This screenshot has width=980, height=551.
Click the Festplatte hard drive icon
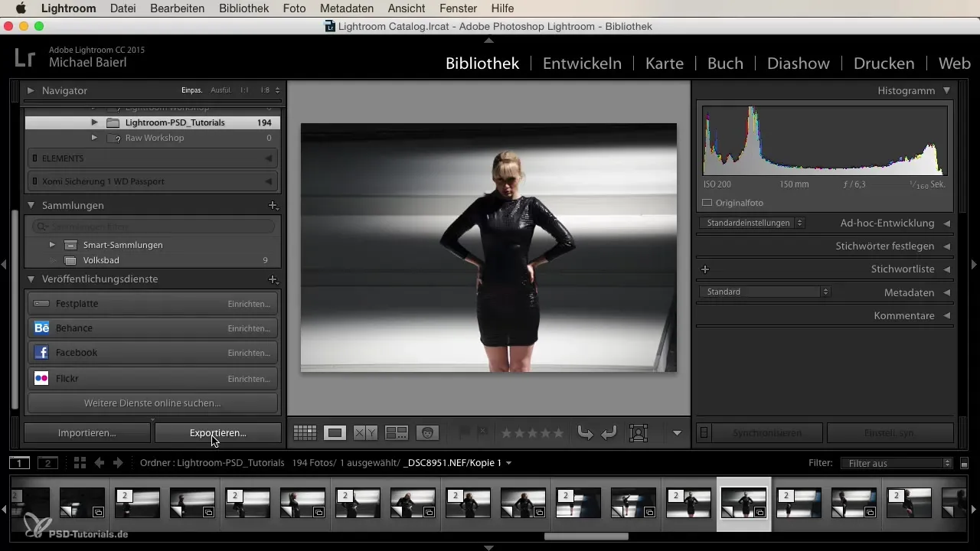(41, 304)
